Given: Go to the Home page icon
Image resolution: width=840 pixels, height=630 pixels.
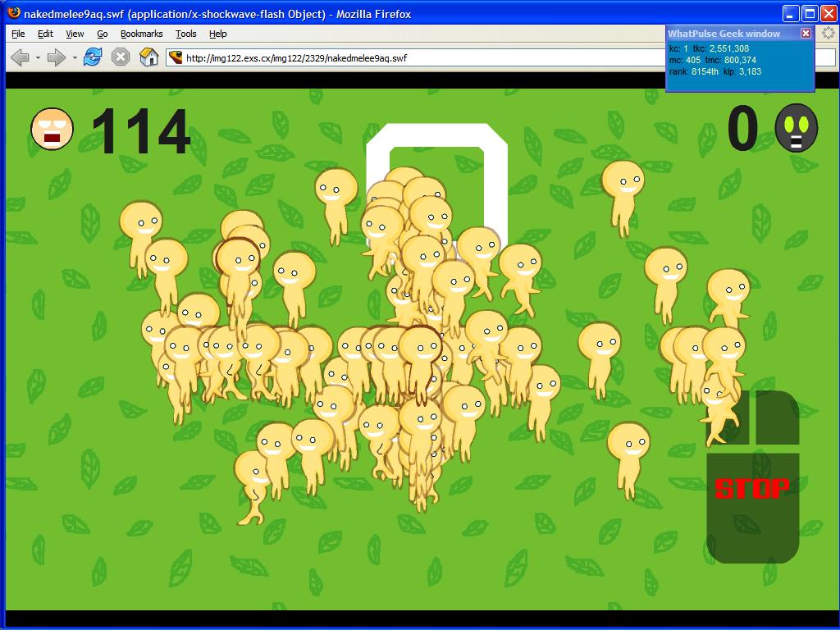Looking at the screenshot, I should [x=148, y=57].
